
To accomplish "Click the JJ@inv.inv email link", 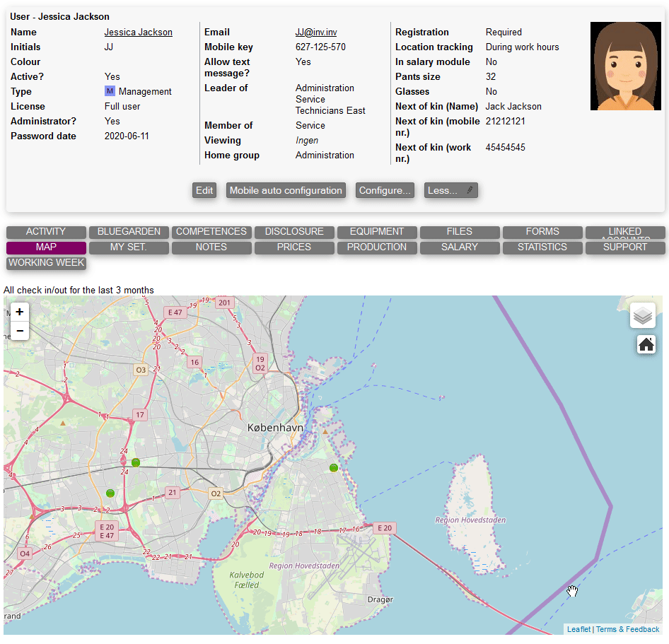I will tap(315, 32).
